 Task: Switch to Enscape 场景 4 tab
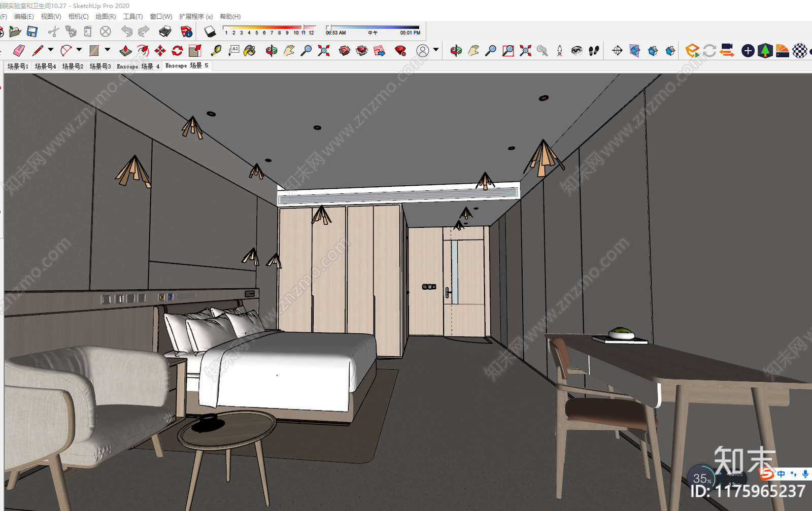point(138,66)
